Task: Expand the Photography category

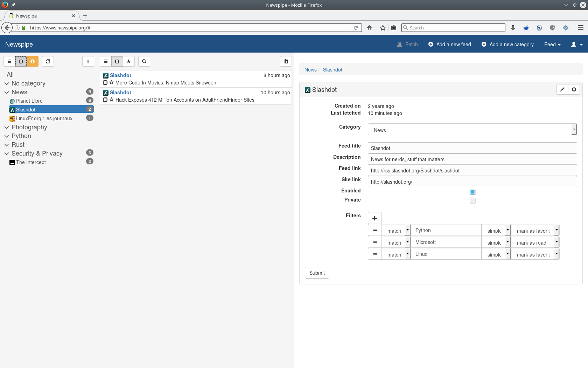Action: (7, 127)
